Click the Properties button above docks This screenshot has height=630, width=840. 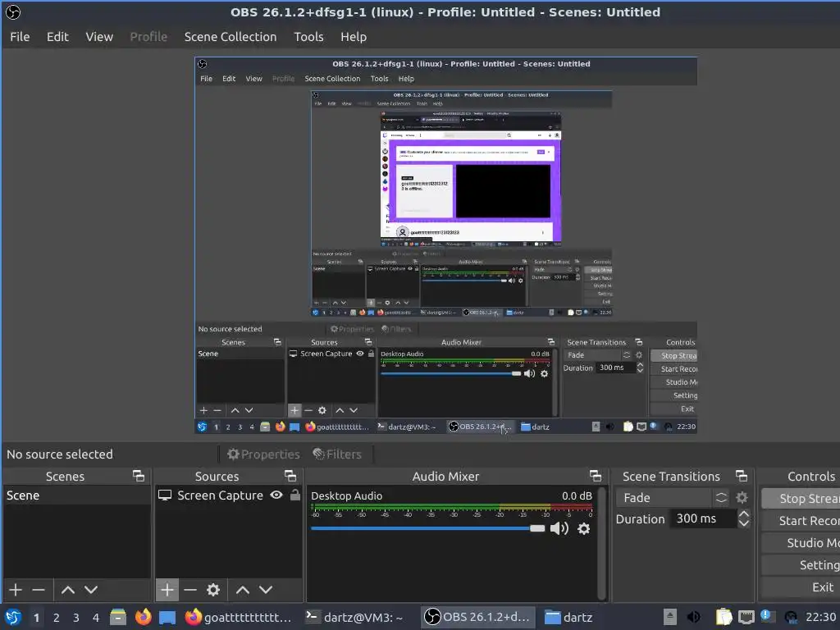coord(263,454)
